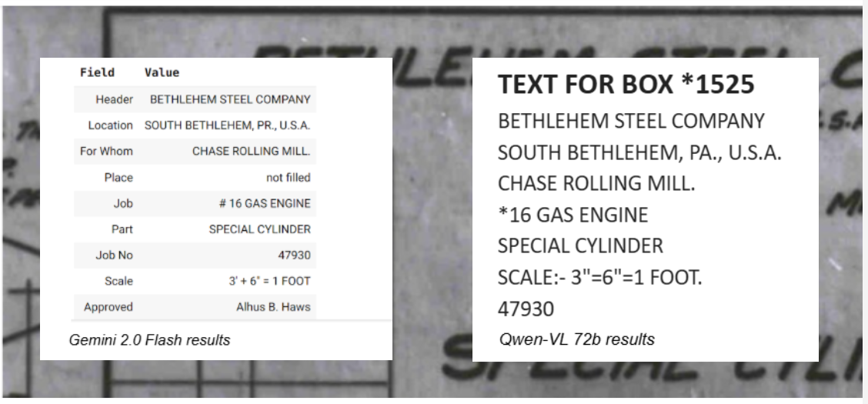Select SOUTH BETHLEHEM, PA., U.S.A. line
This screenshot has width=868, height=404.
coord(639,152)
